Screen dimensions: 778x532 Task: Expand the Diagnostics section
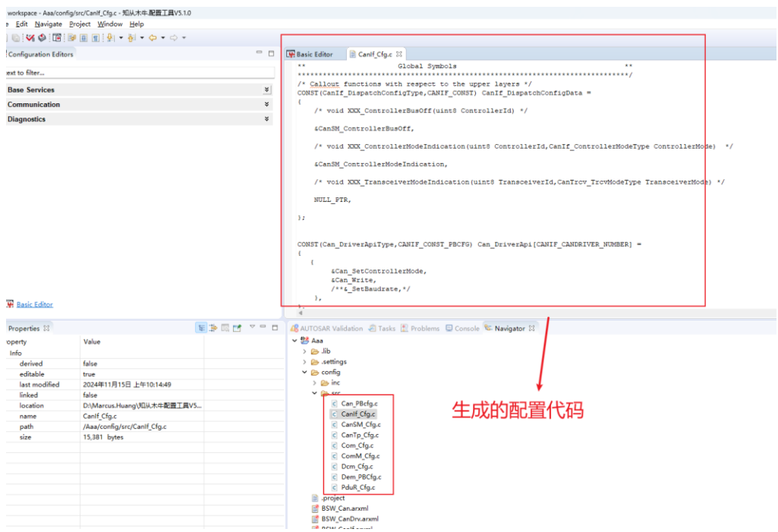[x=266, y=119]
